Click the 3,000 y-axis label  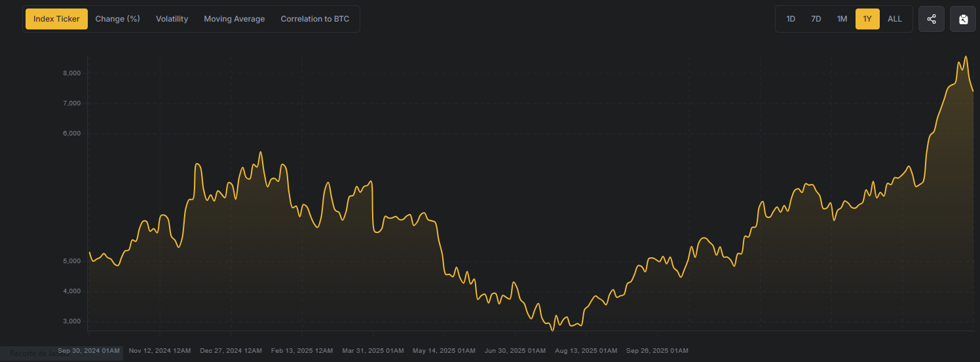tap(71, 321)
